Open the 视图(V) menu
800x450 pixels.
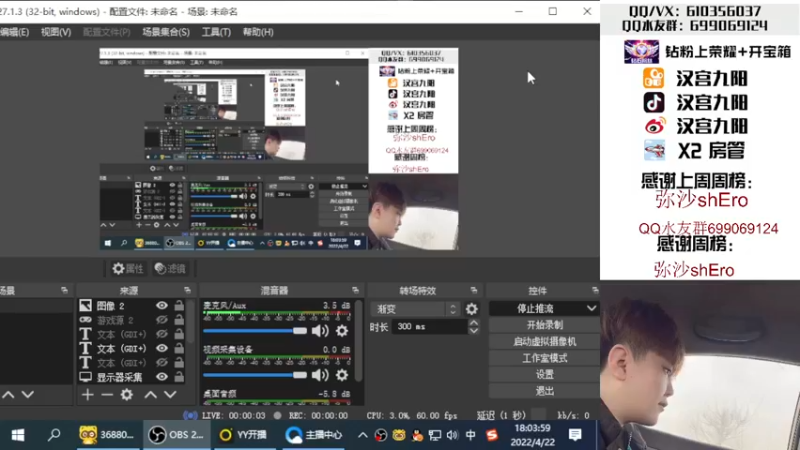[56, 32]
